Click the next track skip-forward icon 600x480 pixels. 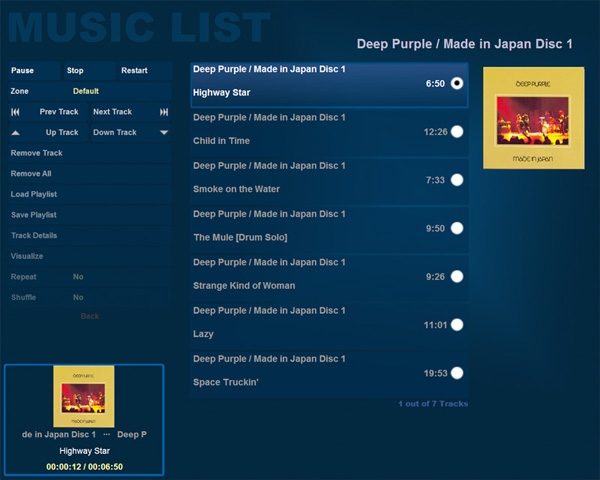(x=164, y=112)
